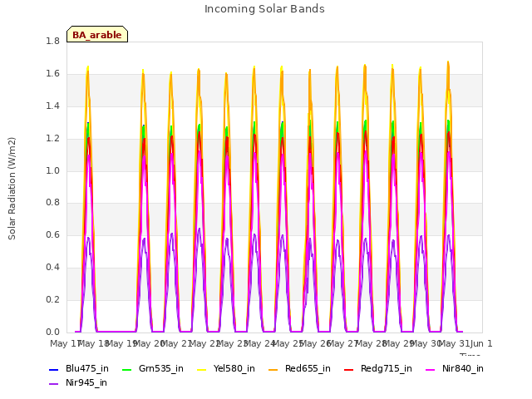Click the purple Nir945_in legend swatch
The image size is (532, 399).
tap(54, 384)
